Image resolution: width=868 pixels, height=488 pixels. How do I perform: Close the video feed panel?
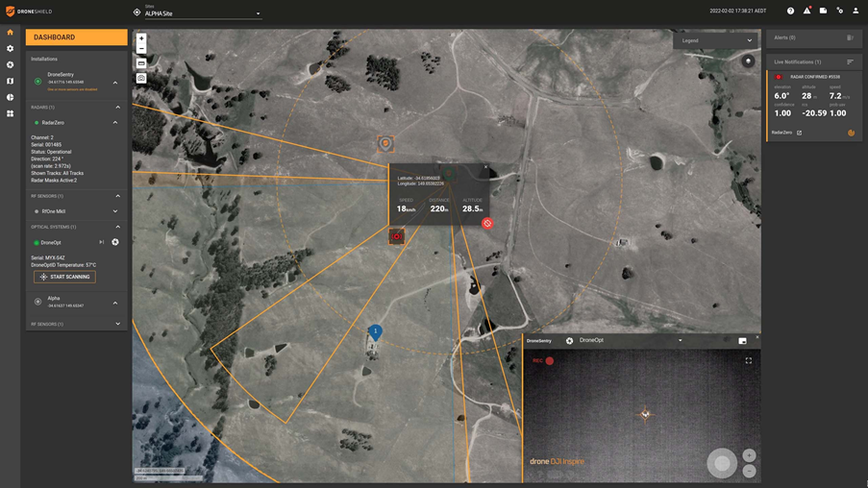(757, 337)
